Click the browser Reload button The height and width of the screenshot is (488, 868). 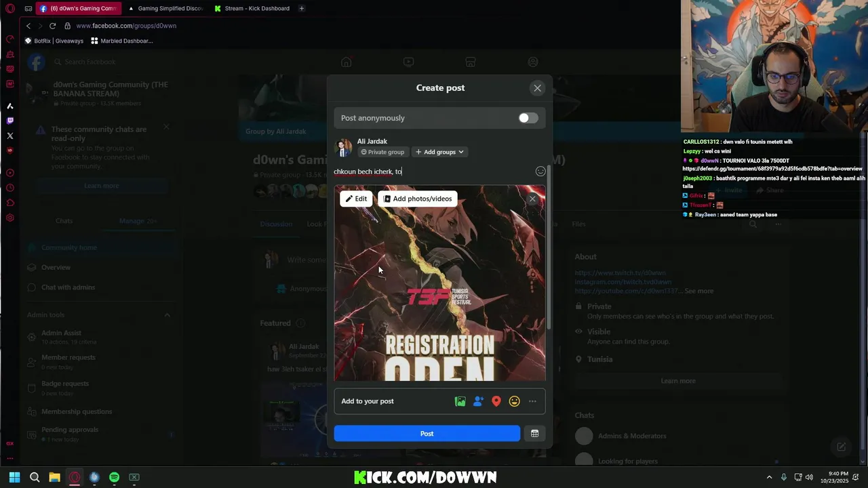tap(52, 26)
